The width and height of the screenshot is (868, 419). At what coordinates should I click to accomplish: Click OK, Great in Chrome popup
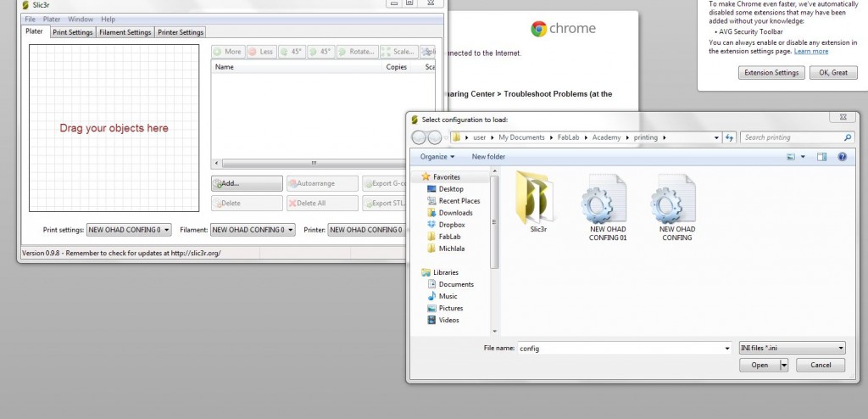click(833, 73)
